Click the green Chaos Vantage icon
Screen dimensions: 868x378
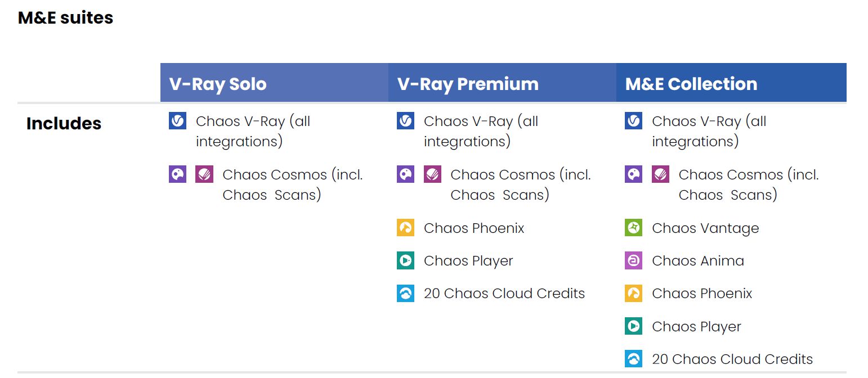click(633, 228)
